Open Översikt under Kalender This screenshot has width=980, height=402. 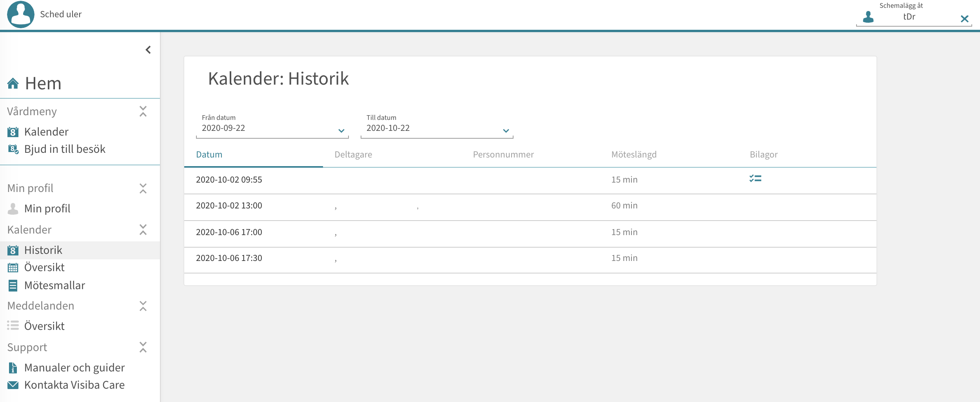tap(44, 268)
